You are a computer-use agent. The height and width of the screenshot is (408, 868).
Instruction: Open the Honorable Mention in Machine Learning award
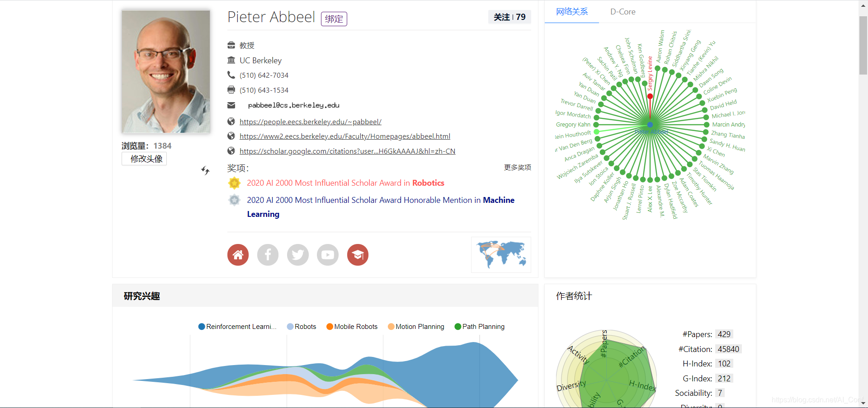(381, 207)
